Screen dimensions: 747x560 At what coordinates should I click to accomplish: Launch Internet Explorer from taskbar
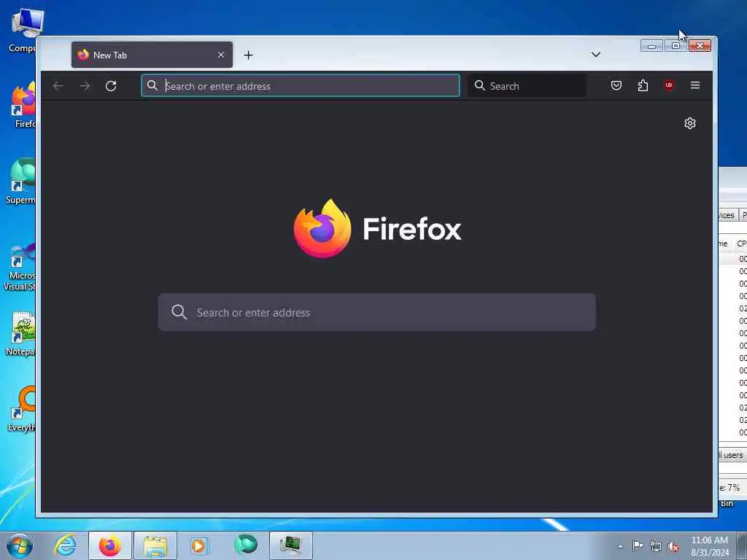65,545
